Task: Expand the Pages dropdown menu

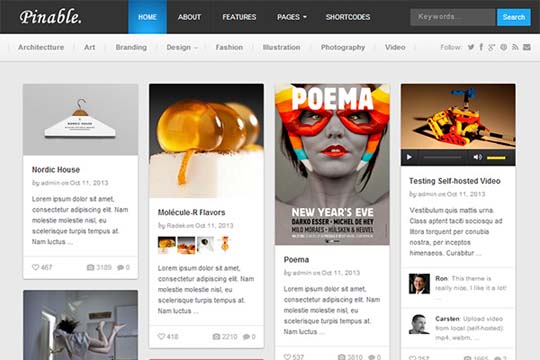Action: pos(292,17)
